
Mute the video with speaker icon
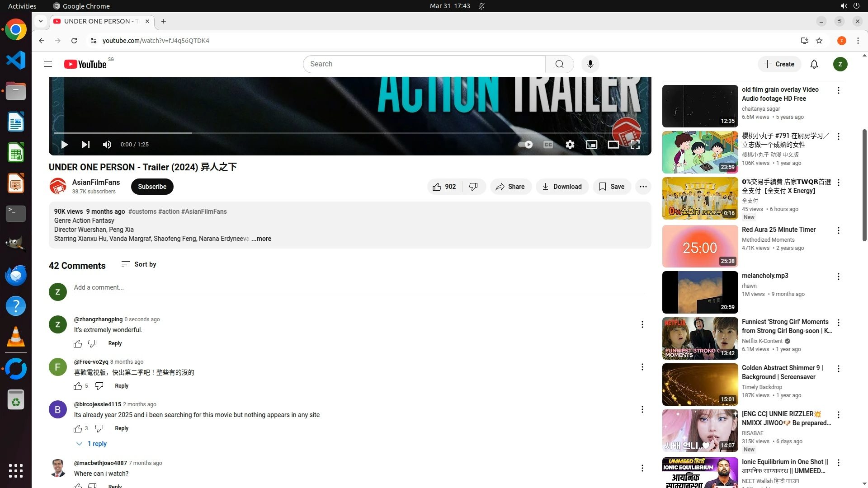107,145
